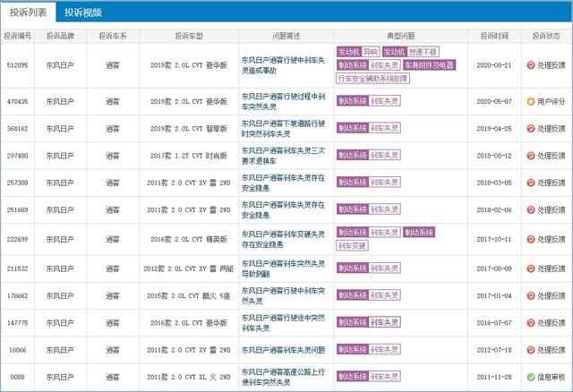Screen dimensions: 573x392
Task: Click green 信息审核 icon for complaint 8088
Action: tap(531, 377)
